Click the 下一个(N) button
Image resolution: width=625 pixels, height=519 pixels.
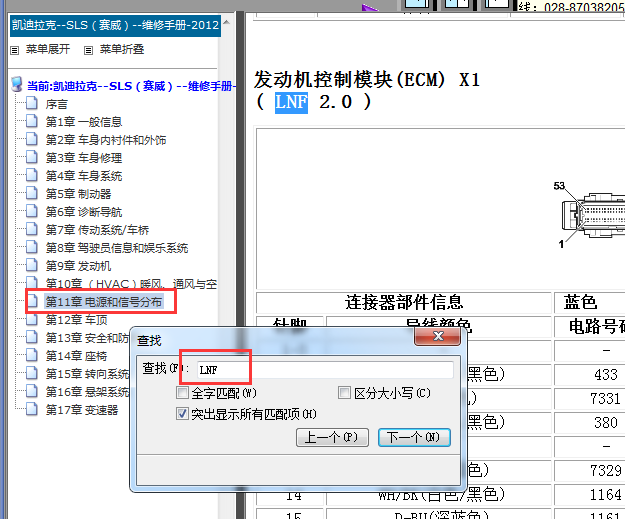pos(414,438)
